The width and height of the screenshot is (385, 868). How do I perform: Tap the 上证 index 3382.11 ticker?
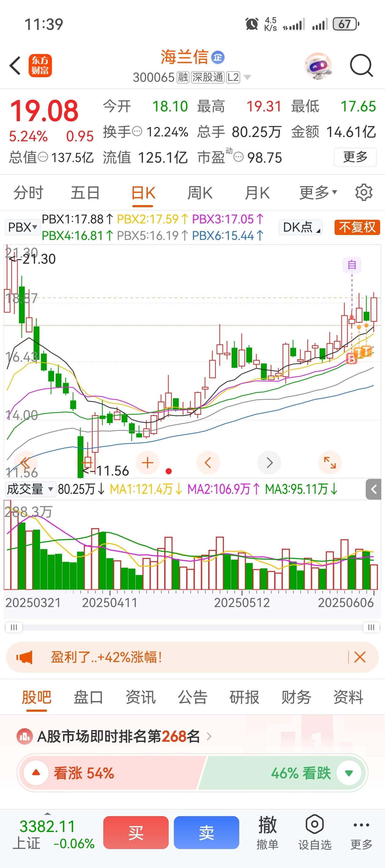tap(53, 835)
